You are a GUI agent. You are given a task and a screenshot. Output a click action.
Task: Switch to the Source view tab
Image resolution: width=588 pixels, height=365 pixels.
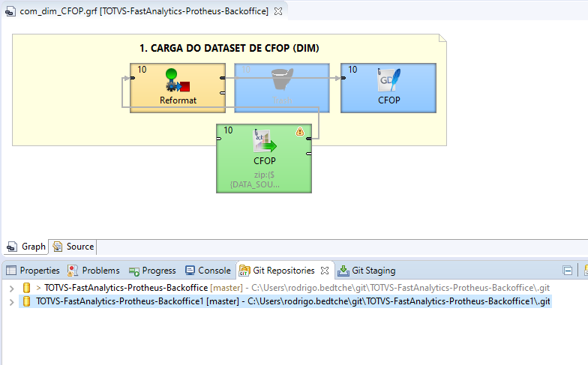[x=73, y=247]
